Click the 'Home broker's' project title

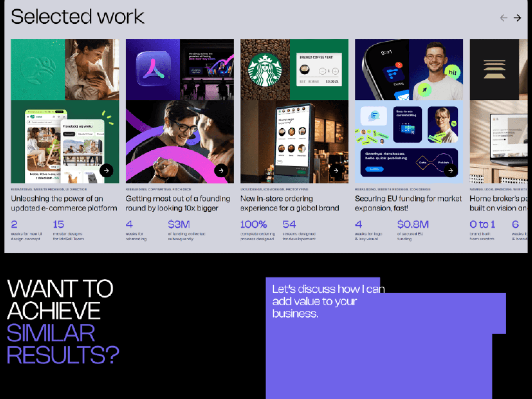point(498,203)
